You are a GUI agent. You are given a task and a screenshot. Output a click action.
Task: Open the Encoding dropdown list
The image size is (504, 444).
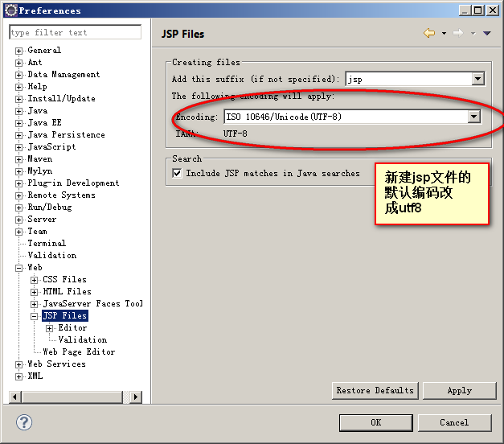[x=474, y=117]
